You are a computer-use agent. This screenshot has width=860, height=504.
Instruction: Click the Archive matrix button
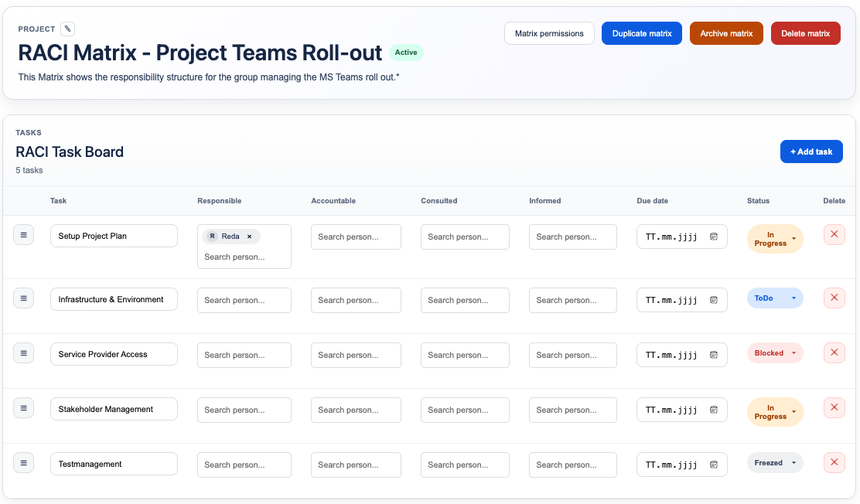(726, 33)
